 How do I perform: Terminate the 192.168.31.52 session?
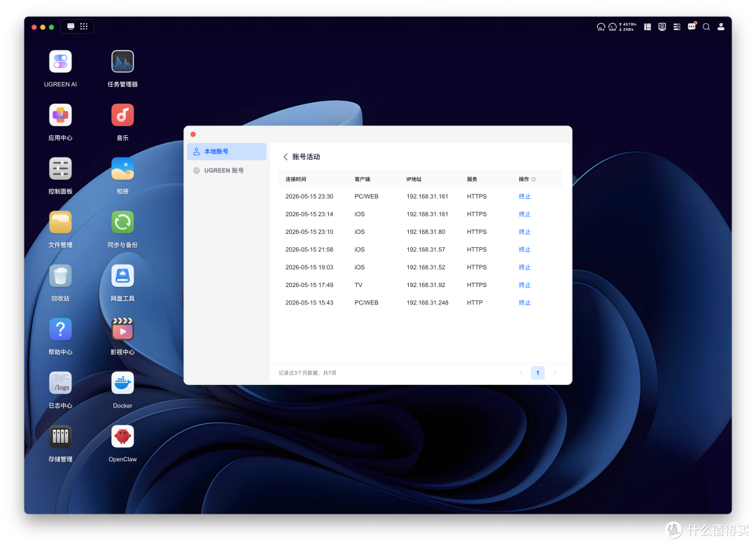(524, 267)
